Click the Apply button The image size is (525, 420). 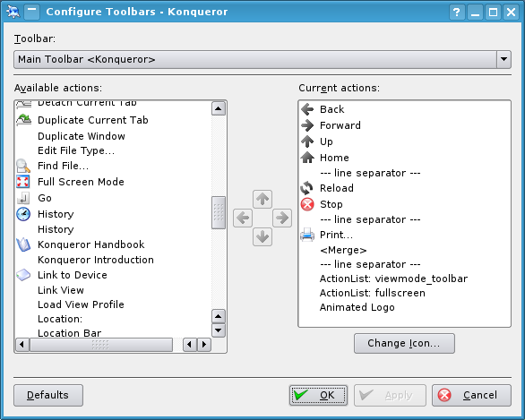tap(390, 395)
